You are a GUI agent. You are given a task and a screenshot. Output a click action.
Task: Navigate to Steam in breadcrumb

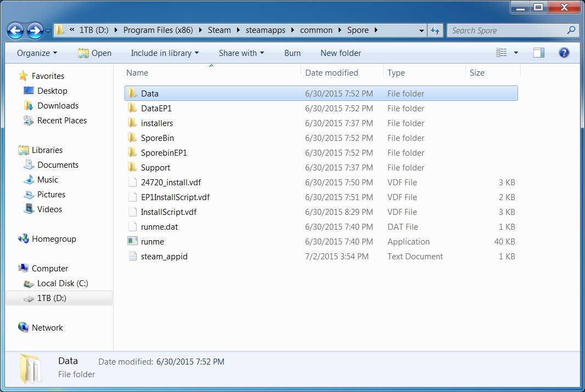tap(219, 30)
